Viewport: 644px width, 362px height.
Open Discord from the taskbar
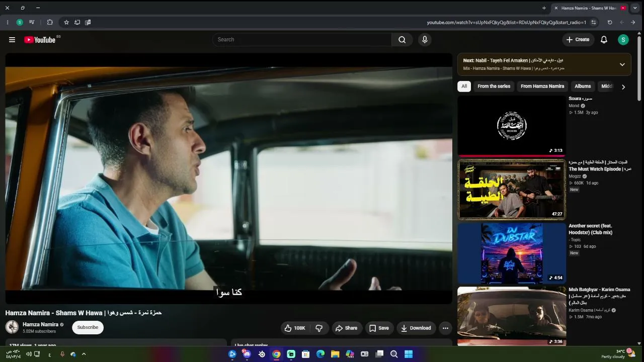coord(247,354)
